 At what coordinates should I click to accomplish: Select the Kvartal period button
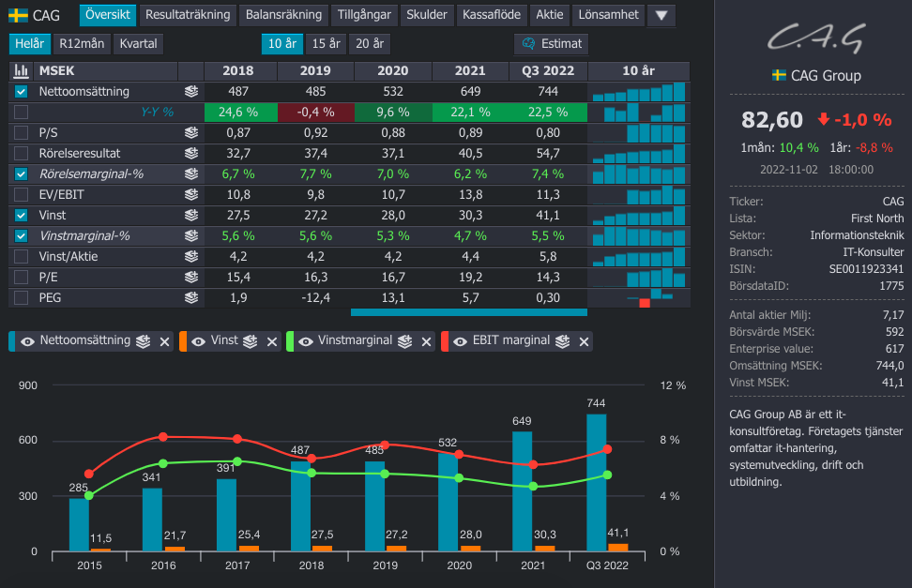(138, 43)
